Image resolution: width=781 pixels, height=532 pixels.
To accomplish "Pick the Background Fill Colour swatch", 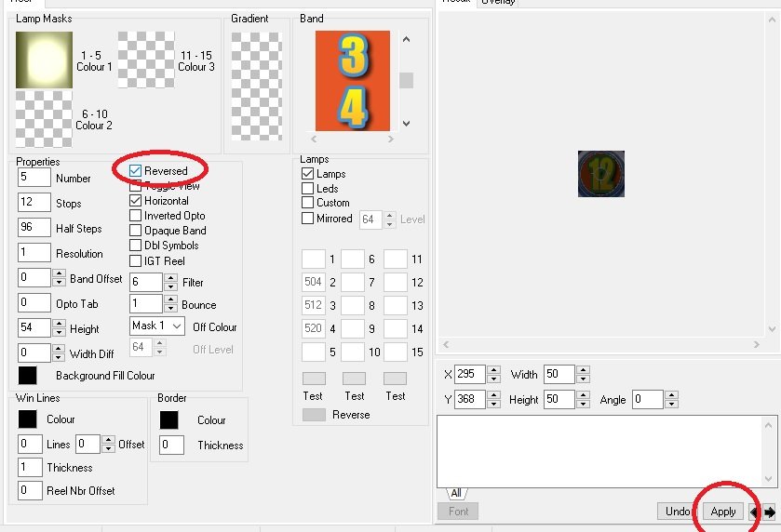I will coord(28,376).
